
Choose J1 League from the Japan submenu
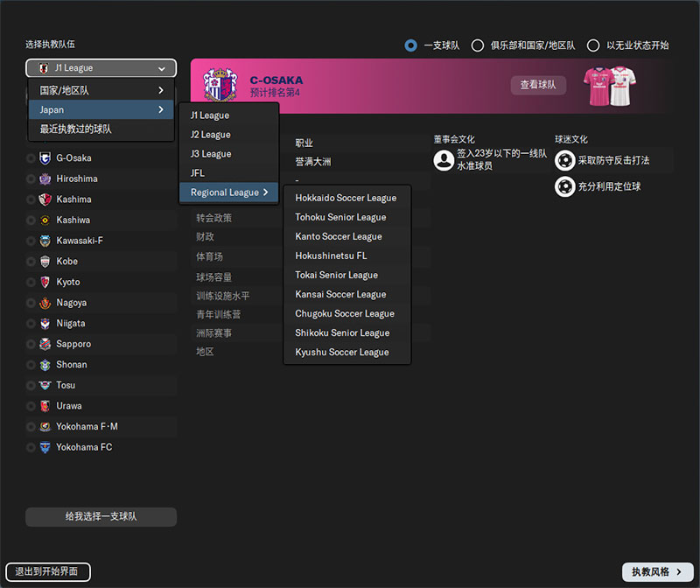229,115
